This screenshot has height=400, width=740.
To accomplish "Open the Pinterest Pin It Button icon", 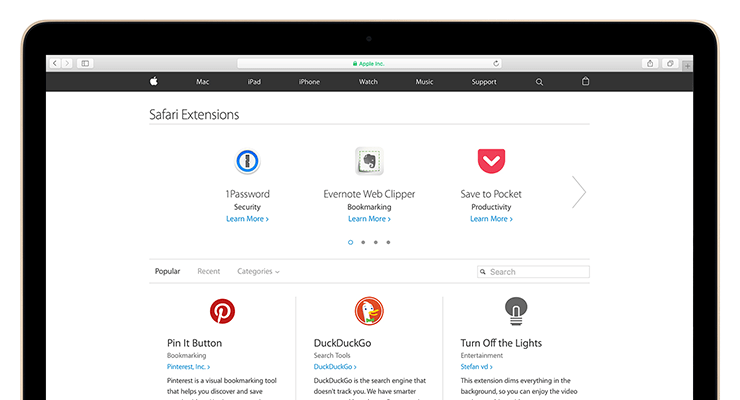I will click(x=222, y=311).
